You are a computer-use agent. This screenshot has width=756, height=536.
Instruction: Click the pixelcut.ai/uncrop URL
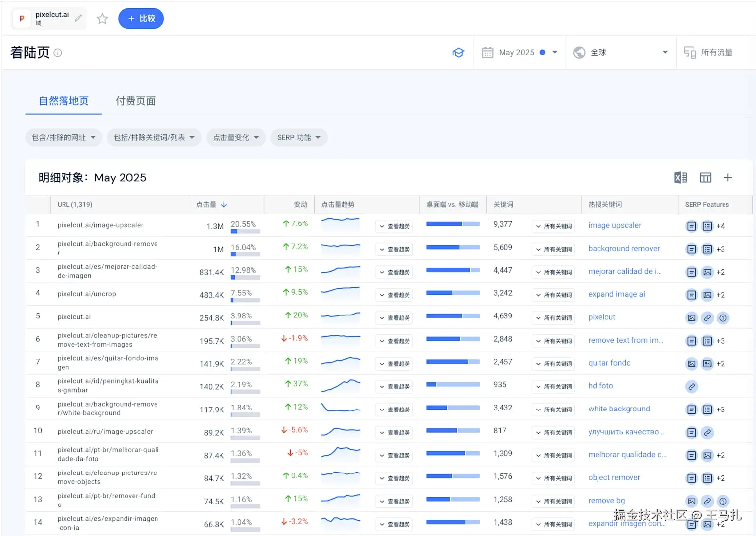tap(87, 294)
